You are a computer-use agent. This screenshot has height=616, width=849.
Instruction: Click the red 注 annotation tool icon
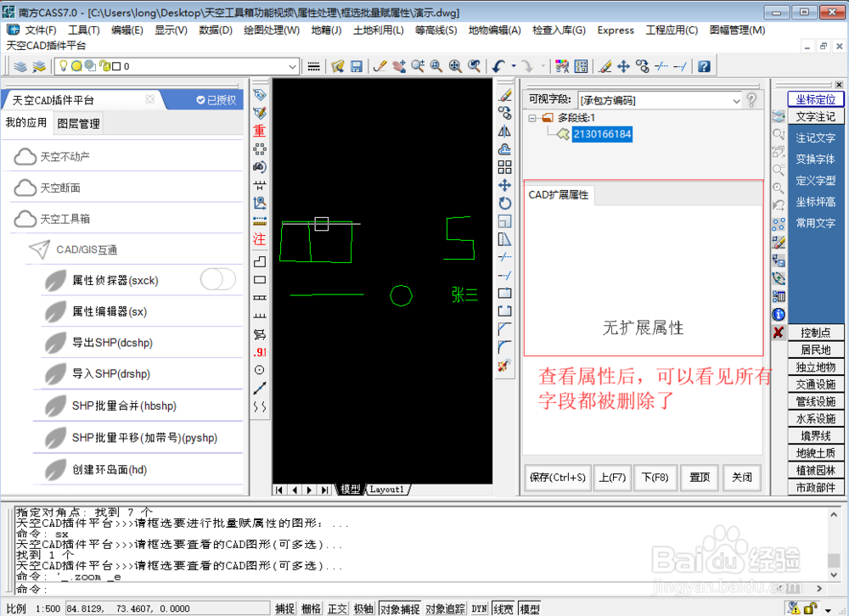pos(259,239)
